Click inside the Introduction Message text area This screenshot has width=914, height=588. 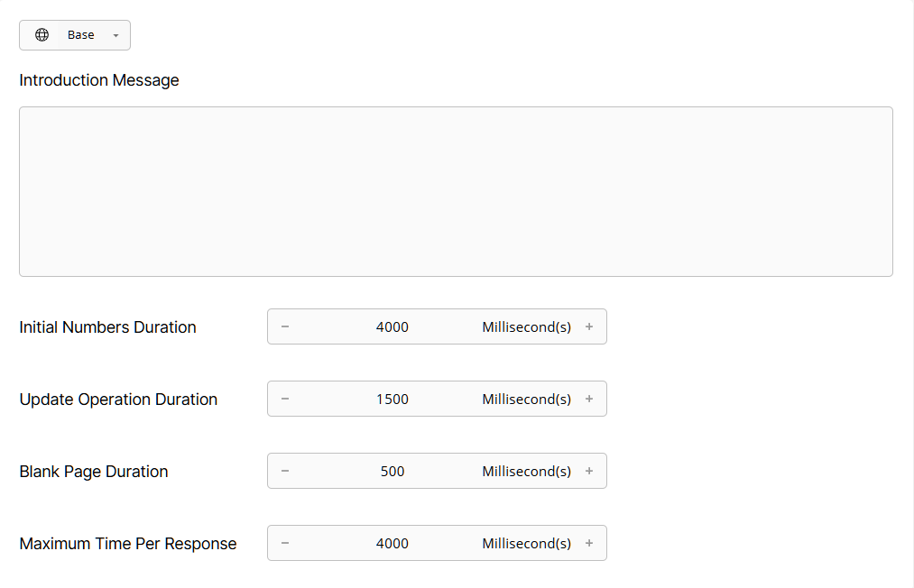click(455, 190)
